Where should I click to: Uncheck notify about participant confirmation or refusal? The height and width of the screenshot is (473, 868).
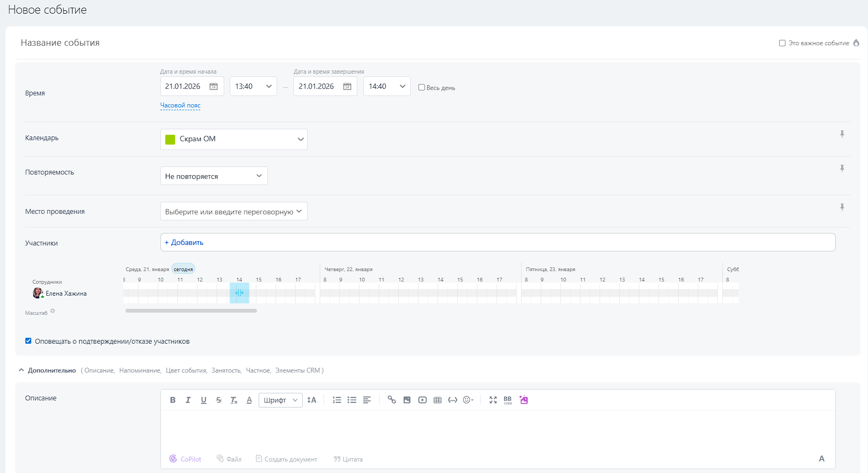click(28, 341)
